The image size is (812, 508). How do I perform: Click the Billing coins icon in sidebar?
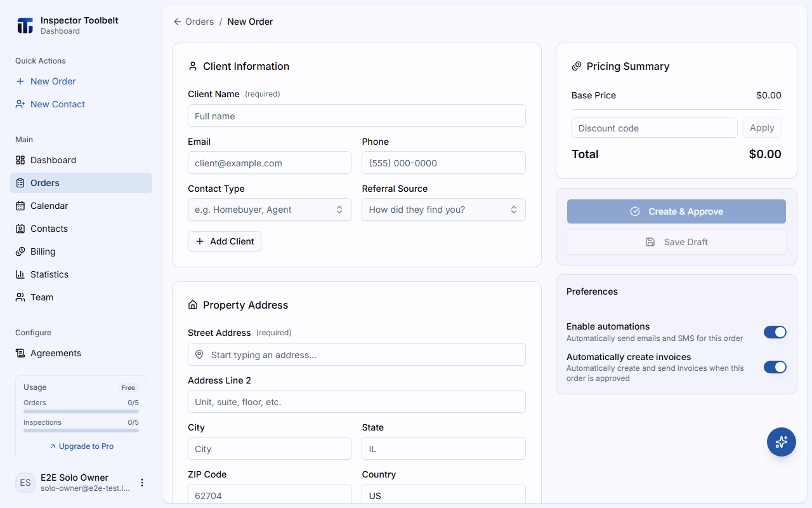click(20, 251)
